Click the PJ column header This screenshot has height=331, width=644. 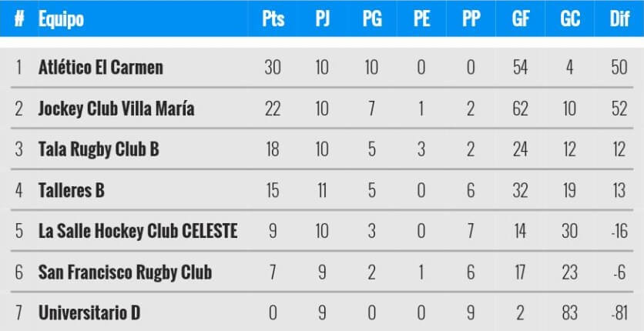pyautogui.click(x=322, y=19)
